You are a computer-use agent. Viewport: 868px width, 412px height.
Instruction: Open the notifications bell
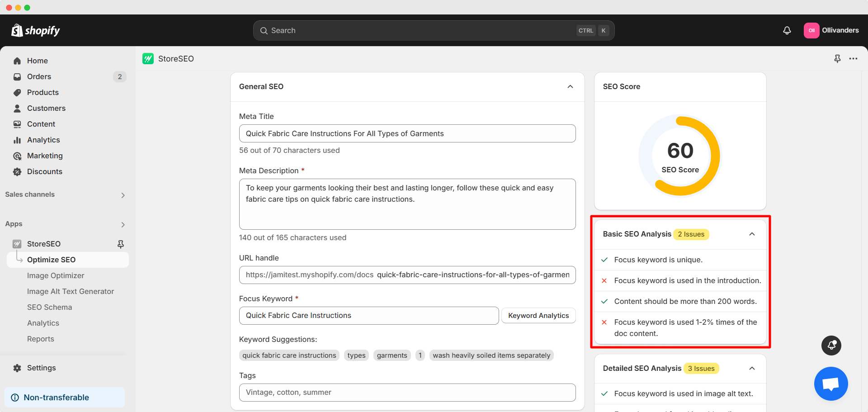pos(787,30)
